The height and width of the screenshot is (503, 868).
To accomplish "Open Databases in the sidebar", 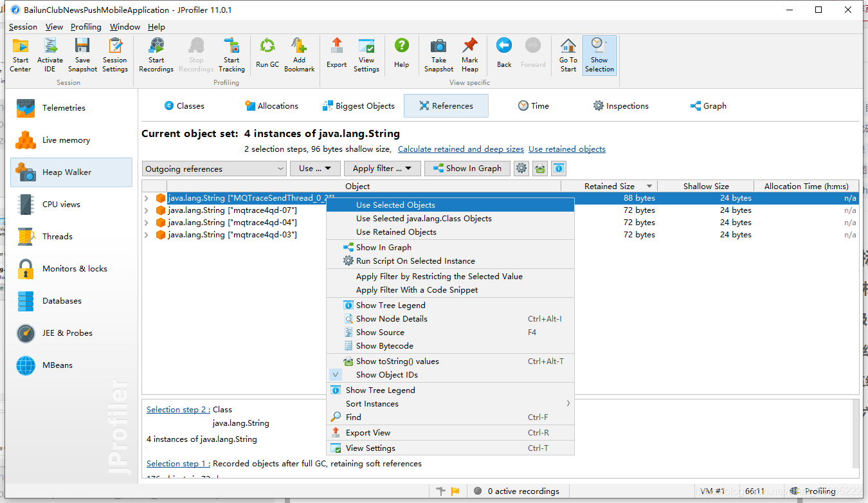I will pos(71,300).
